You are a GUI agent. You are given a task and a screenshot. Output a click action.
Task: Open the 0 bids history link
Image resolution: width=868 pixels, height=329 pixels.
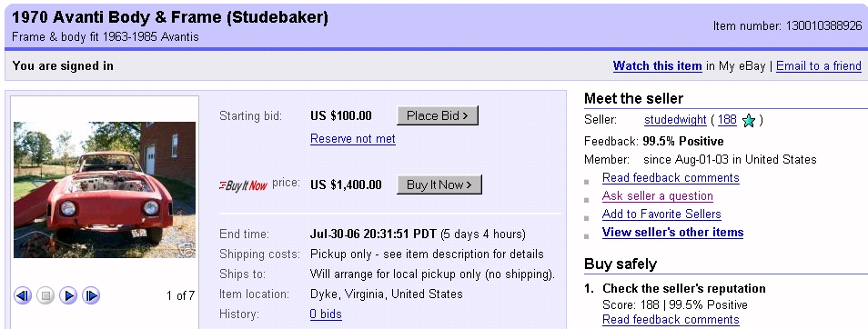[326, 314]
